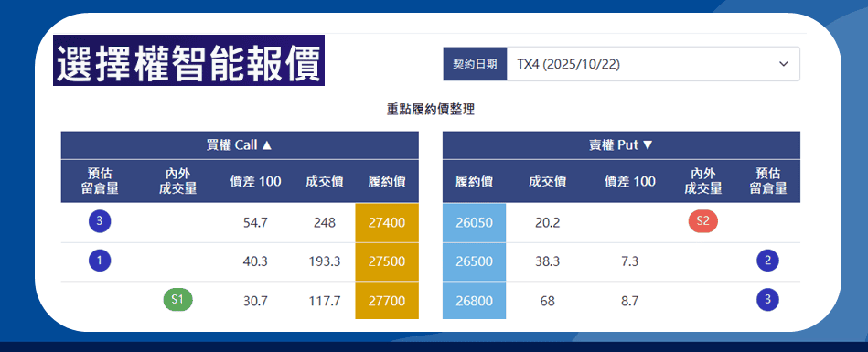The image size is (868, 352).
Task: Click Call column header 成交價
Action: point(325,181)
